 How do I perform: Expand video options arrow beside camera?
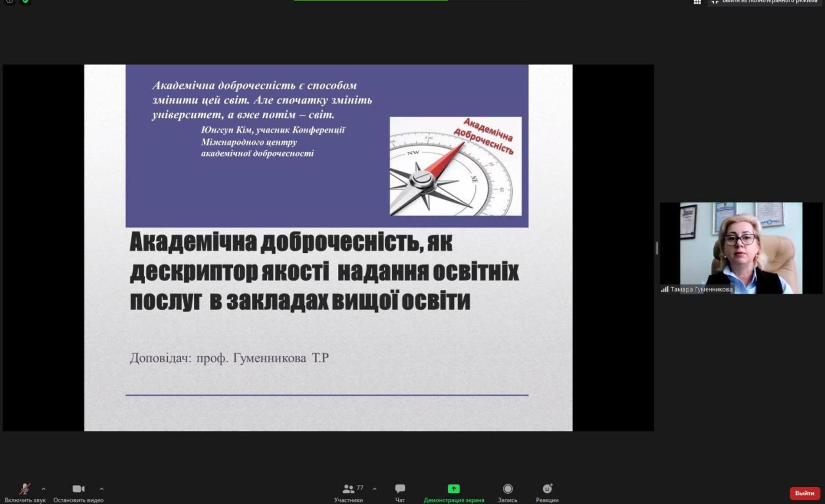(x=102, y=489)
